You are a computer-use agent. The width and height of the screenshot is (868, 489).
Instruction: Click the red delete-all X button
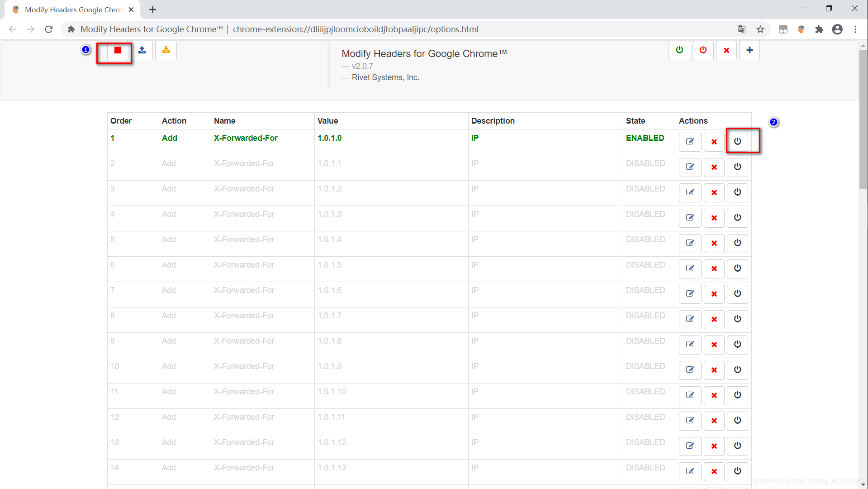pos(726,50)
